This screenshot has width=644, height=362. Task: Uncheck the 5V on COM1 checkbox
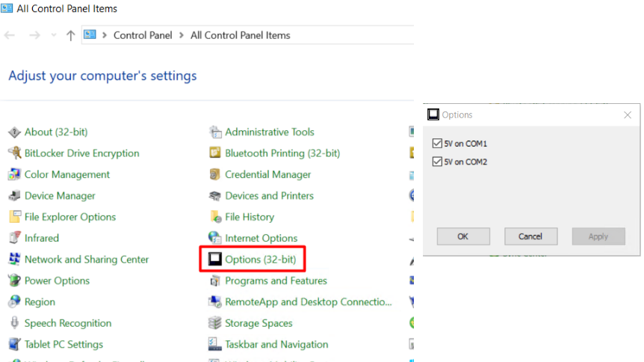point(437,144)
